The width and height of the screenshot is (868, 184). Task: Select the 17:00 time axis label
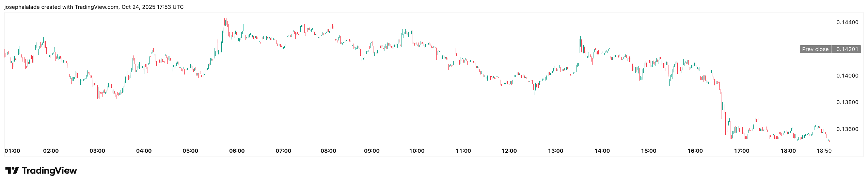coord(741,151)
